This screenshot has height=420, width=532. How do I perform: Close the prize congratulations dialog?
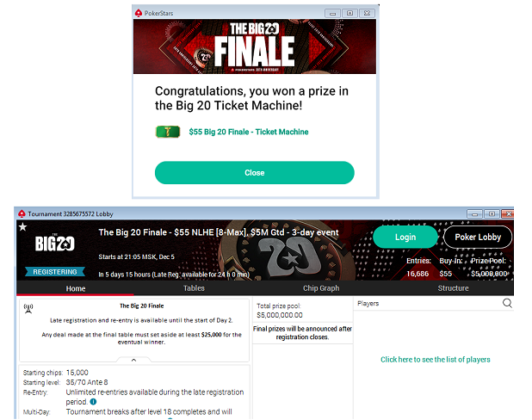click(x=255, y=173)
